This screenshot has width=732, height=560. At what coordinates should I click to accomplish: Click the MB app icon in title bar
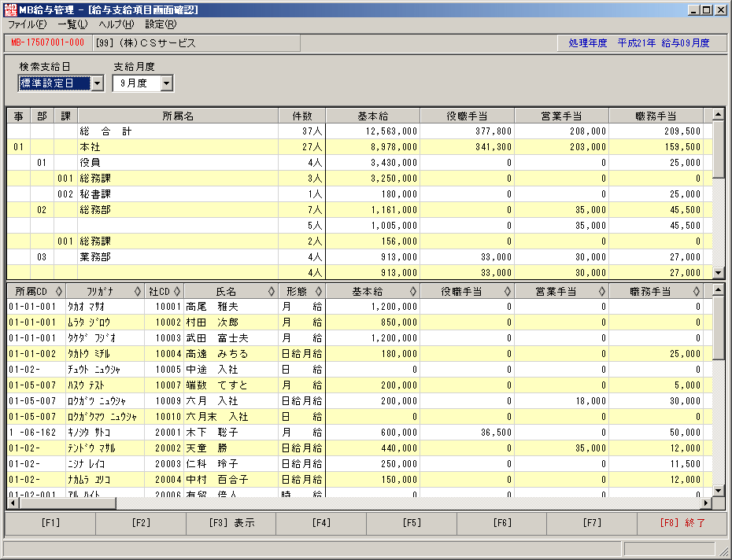9,9
